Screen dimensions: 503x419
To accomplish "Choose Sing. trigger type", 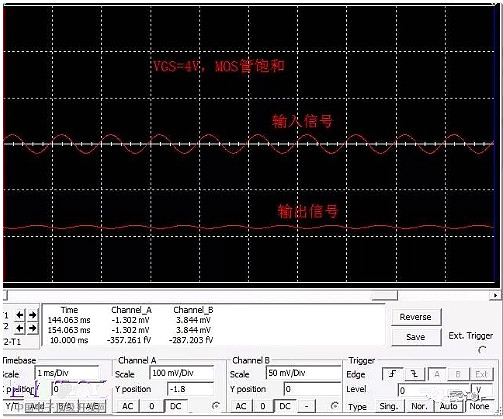I will pos(389,406).
